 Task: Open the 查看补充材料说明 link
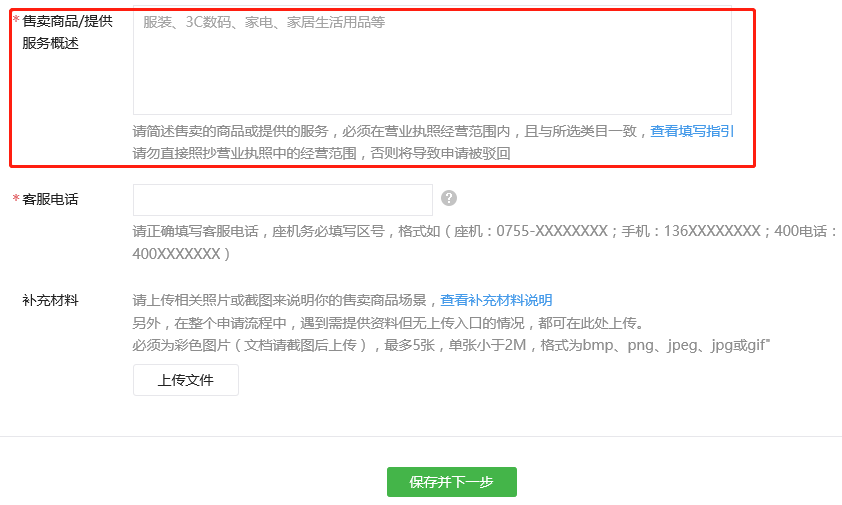click(x=496, y=300)
